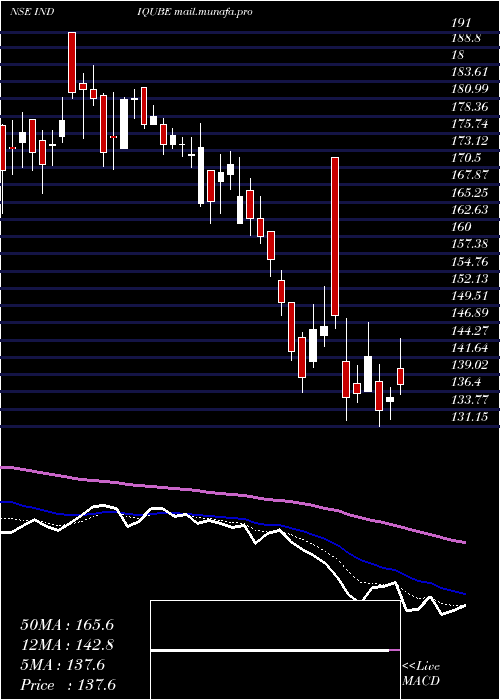Click the 178.36 price label
This screenshot has height=700, width=500.
click(469, 107)
